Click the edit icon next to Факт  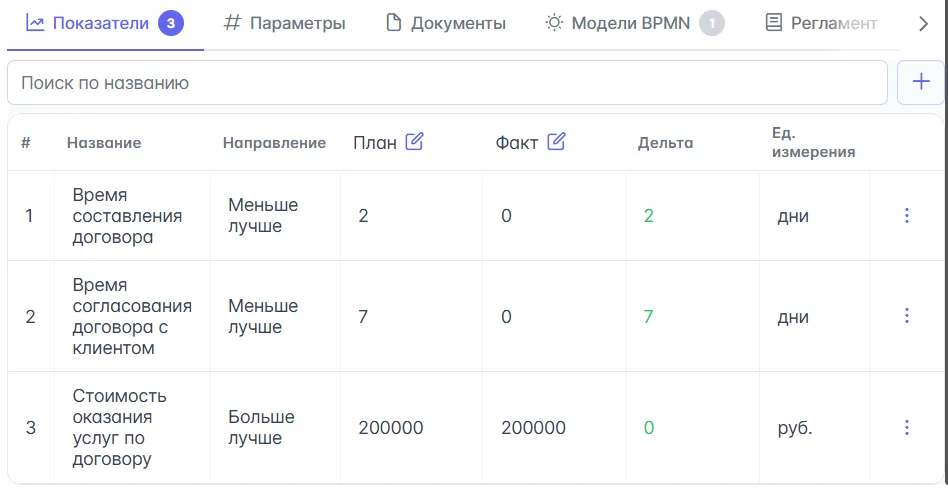[556, 142]
